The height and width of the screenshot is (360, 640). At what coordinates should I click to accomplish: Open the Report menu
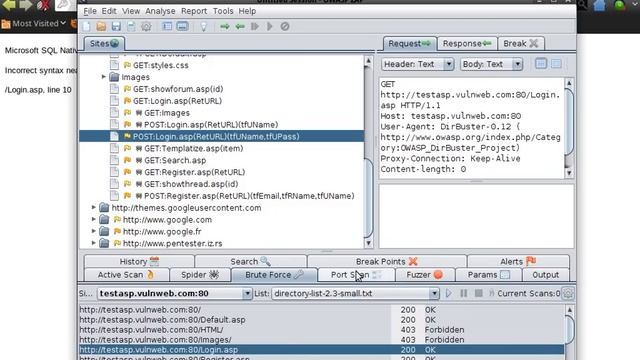pos(194,11)
